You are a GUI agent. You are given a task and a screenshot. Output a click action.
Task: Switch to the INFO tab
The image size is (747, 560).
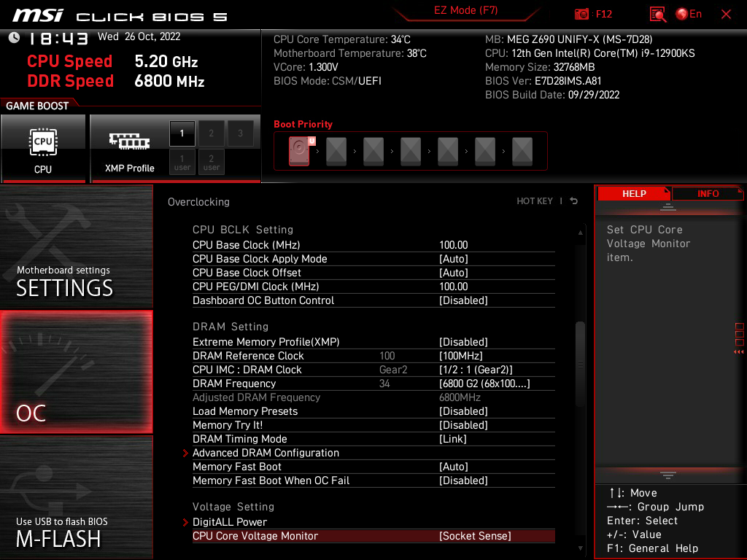(708, 194)
